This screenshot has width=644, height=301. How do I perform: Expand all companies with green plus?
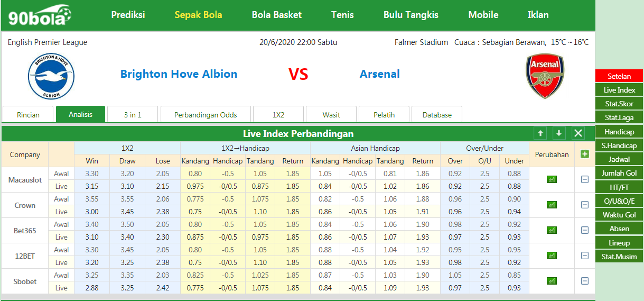point(584,154)
